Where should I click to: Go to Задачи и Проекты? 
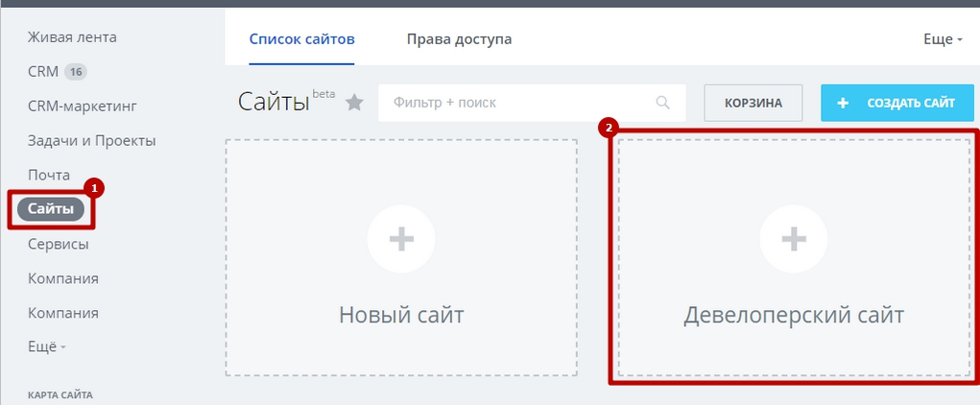(x=92, y=141)
